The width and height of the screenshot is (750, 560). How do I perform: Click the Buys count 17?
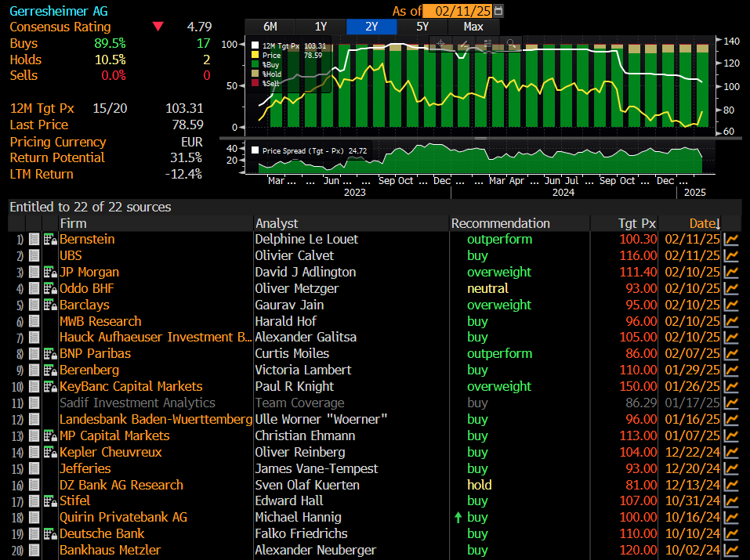point(203,44)
